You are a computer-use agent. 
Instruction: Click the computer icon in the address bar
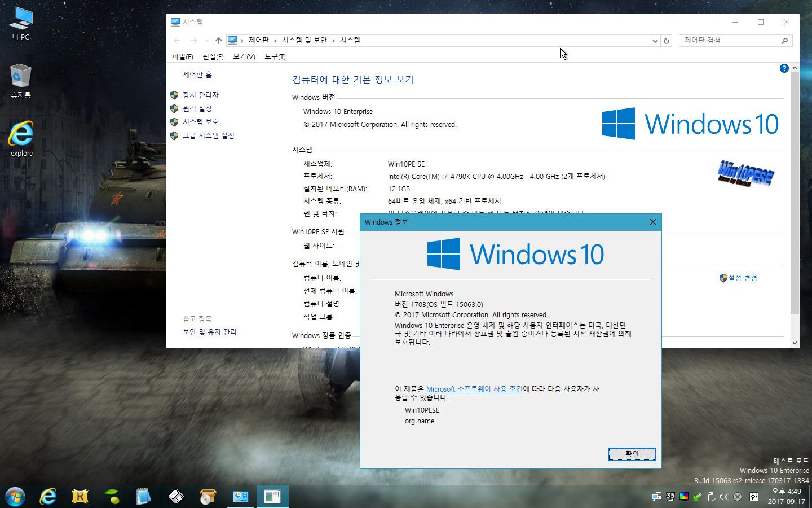click(232, 40)
